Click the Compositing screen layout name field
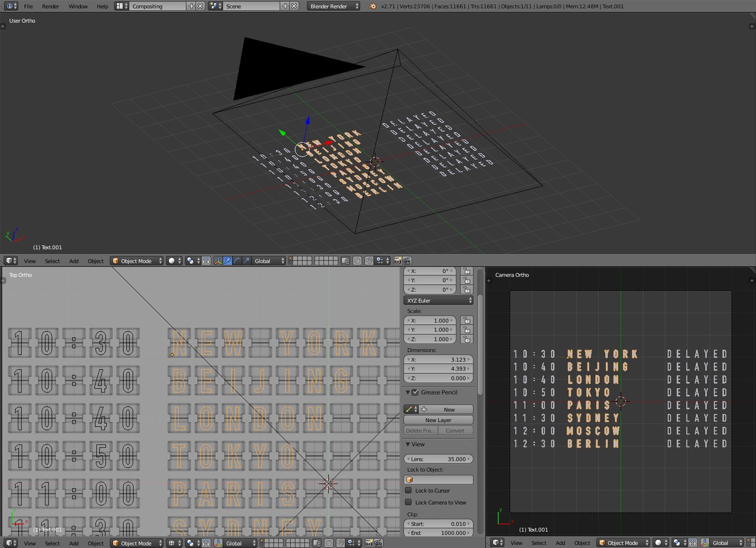The image size is (756, 548). click(158, 6)
